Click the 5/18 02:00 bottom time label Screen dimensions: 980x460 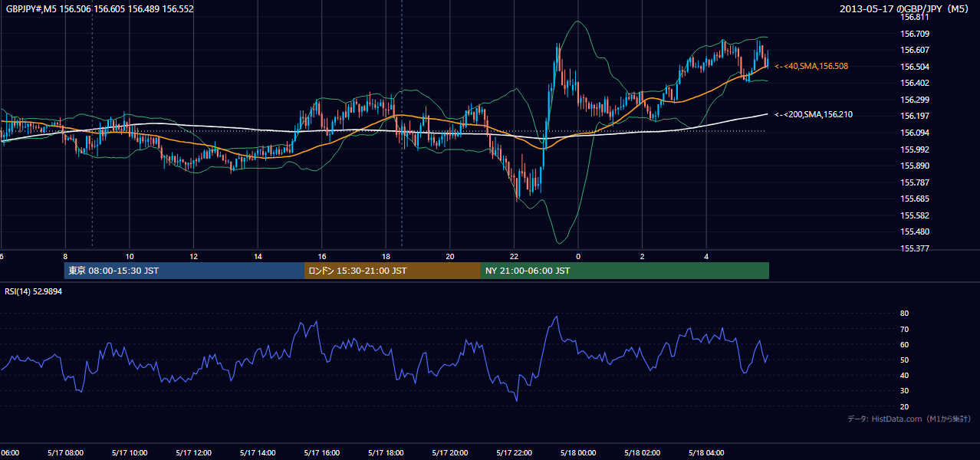point(642,452)
